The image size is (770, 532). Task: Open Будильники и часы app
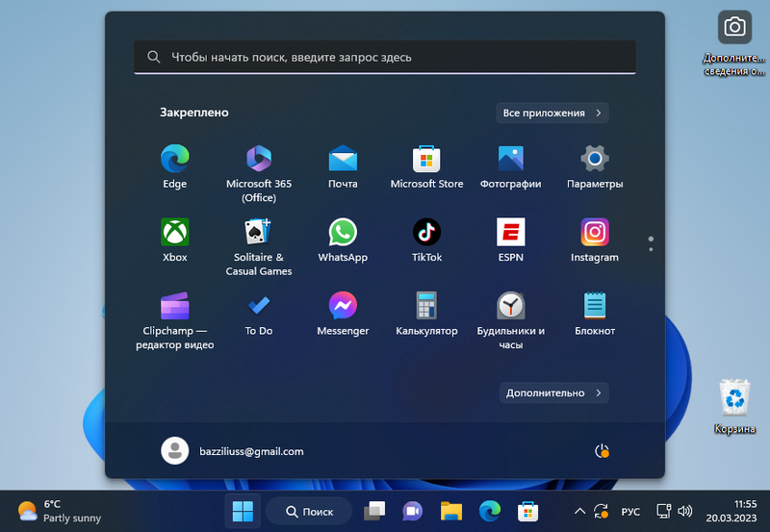click(x=511, y=320)
